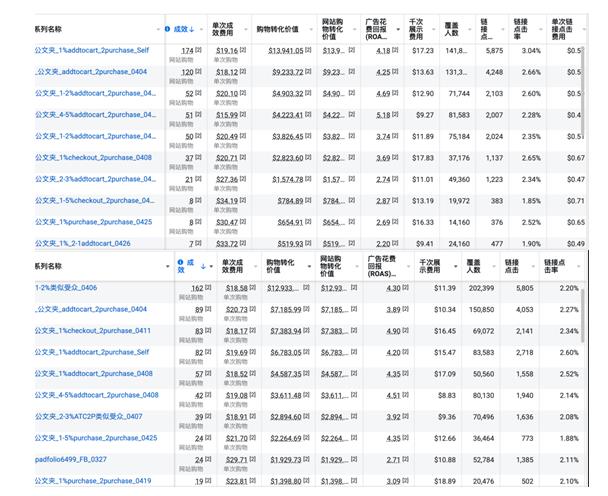The image size is (608, 496).
Task: Open dropdown on lower table 千次展示费用 header
Action: coord(456,266)
